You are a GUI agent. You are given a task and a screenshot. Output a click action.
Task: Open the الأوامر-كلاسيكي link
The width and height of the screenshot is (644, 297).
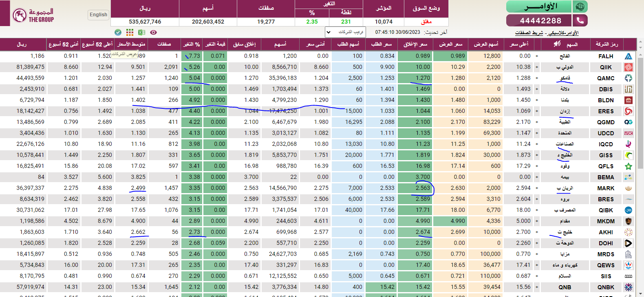[563, 33]
